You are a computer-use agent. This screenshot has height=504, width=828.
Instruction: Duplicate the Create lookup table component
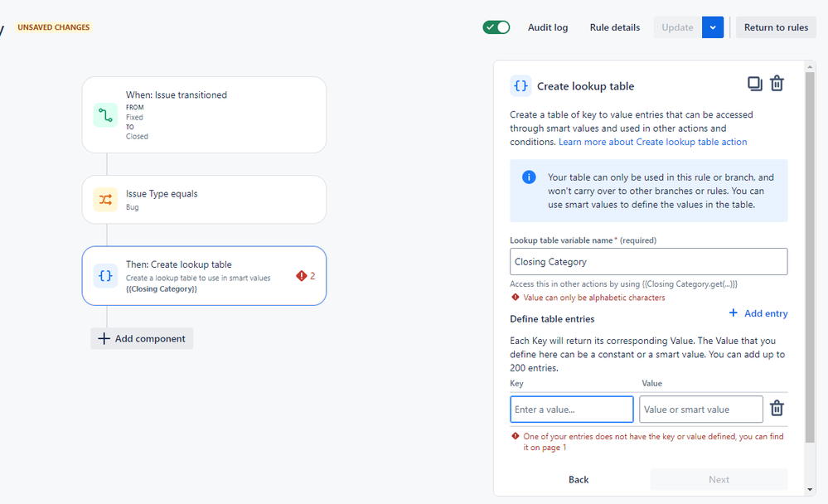[754, 84]
